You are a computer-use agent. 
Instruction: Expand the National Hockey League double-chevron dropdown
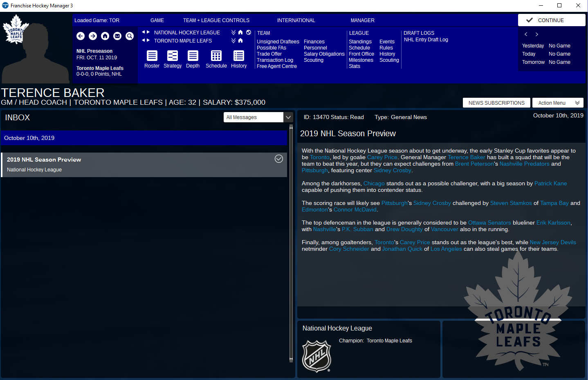point(233,32)
